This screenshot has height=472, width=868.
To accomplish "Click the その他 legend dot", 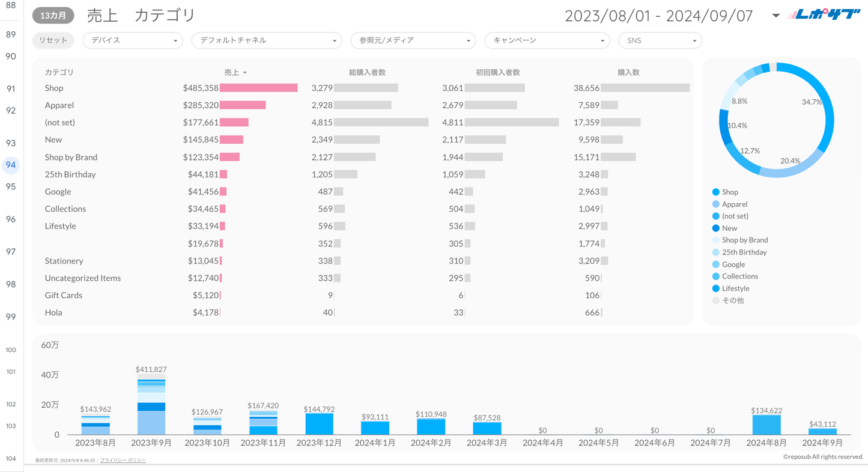I will coord(715,301).
